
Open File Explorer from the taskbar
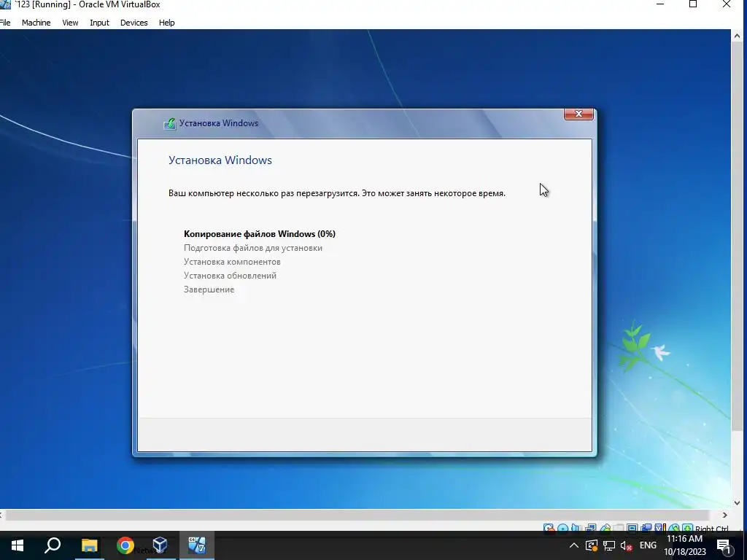click(x=89, y=545)
